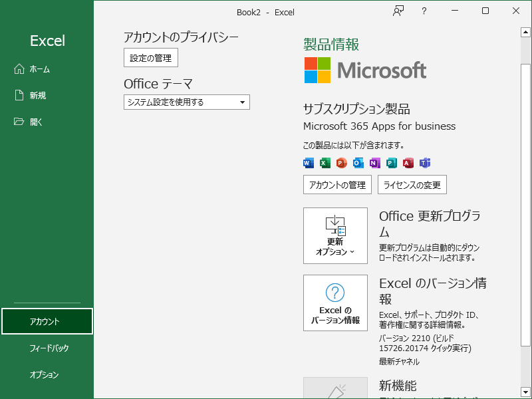This screenshot has height=399, width=532.
Task: Open the ホーム home page
Action: click(47, 69)
